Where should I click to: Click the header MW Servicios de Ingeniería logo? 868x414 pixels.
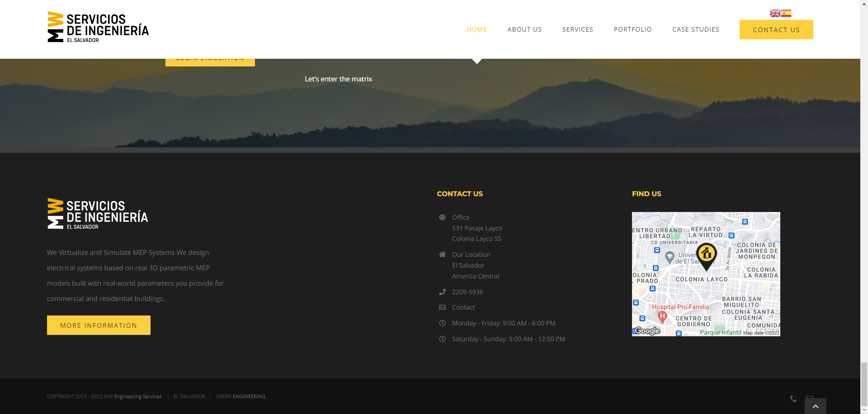pos(98,27)
